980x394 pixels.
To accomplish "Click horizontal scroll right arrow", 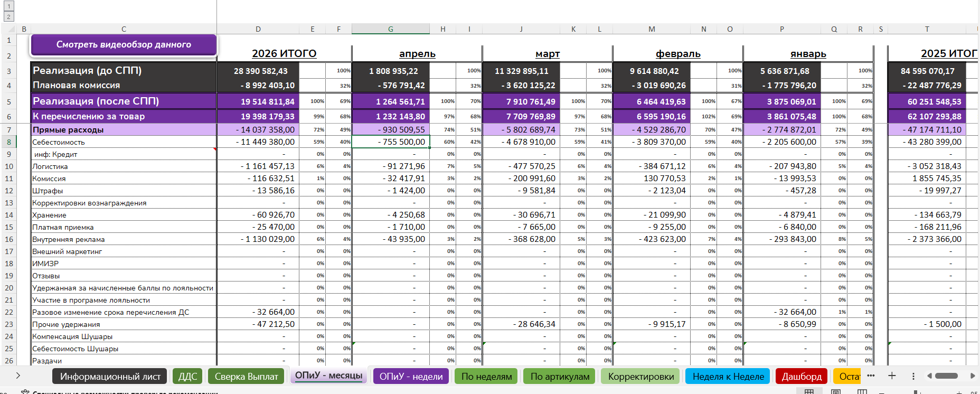I will click(x=973, y=376).
